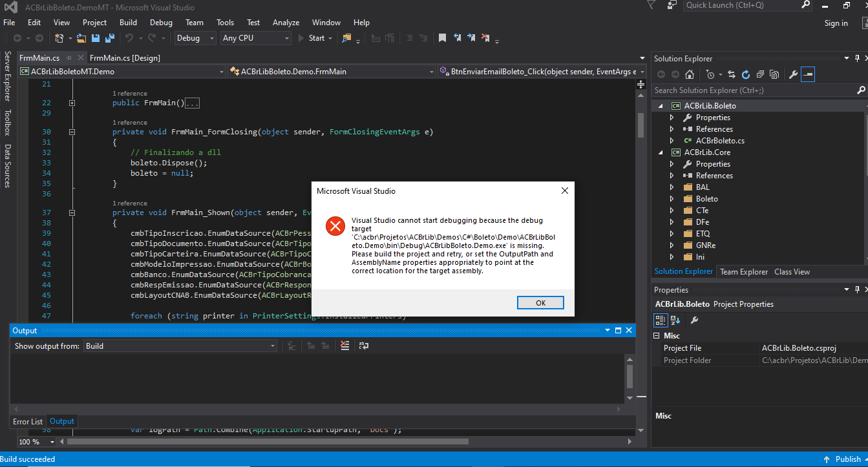Switch to the Error List tab
868x467 pixels.
coord(28,422)
